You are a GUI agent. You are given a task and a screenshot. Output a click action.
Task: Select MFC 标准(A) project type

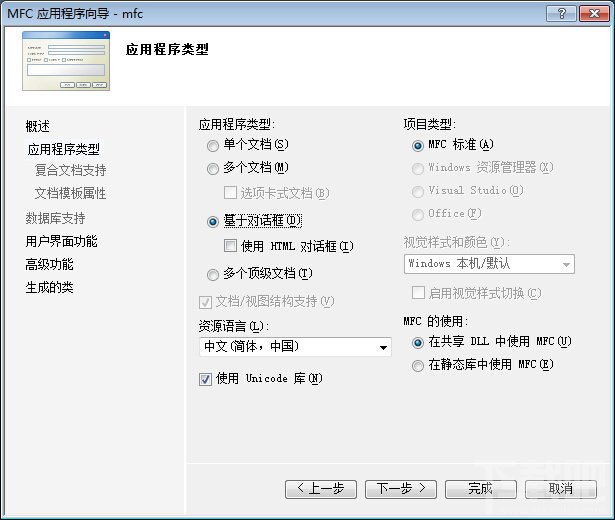(418, 145)
